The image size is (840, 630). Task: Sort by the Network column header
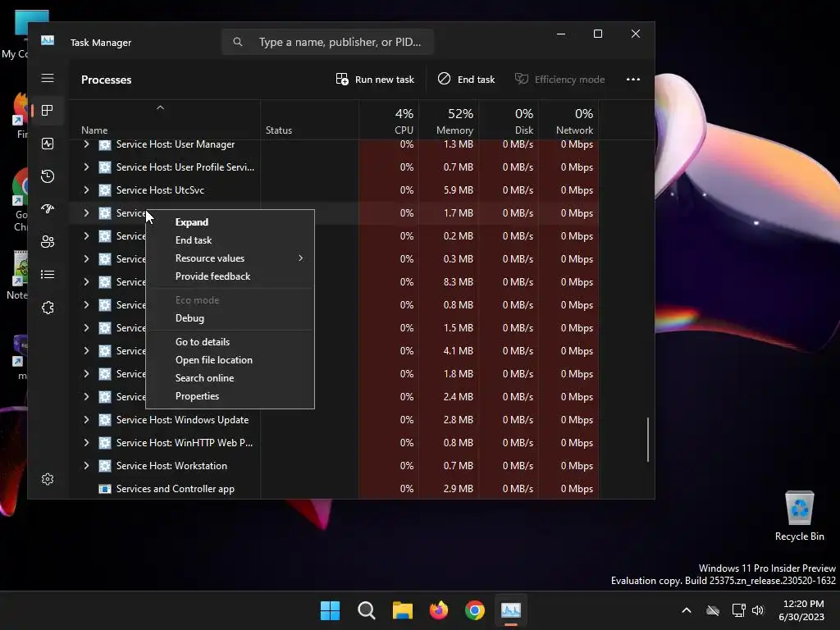[x=568, y=121]
